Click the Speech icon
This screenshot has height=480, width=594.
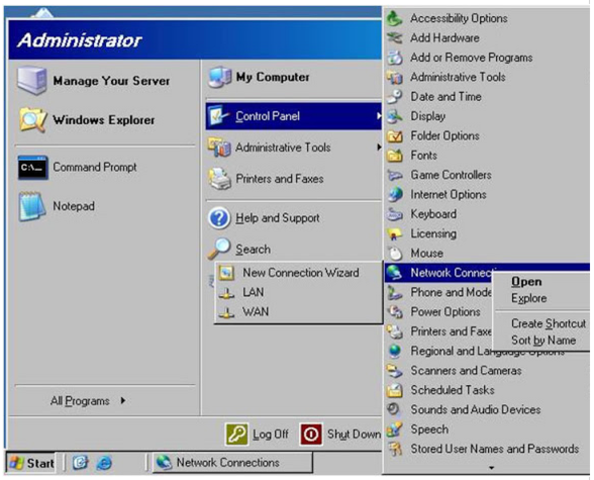point(394,429)
